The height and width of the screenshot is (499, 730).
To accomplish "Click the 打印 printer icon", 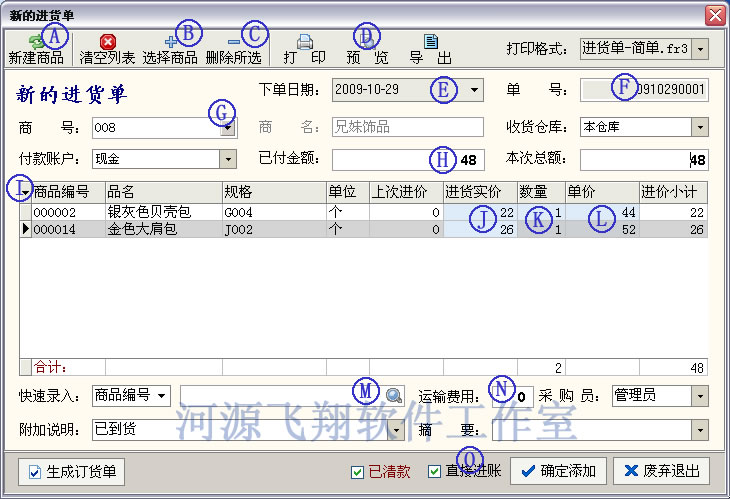I will click(x=304, y=41).
